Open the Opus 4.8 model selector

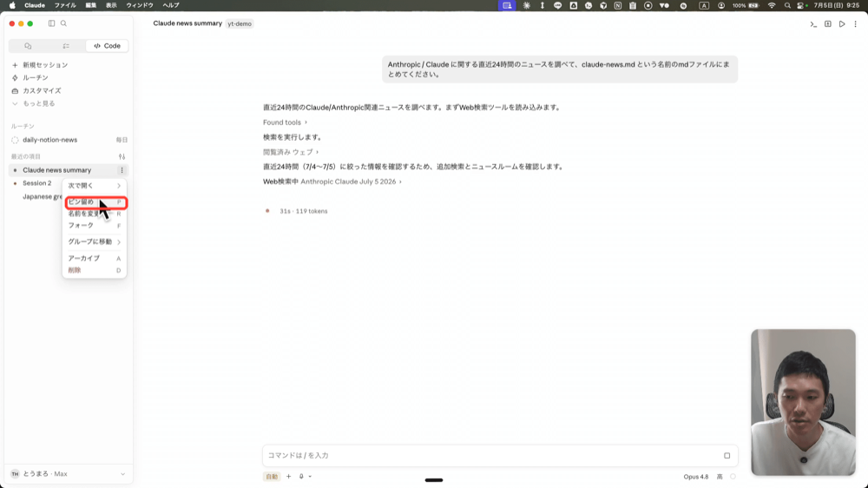coord(696,477)
